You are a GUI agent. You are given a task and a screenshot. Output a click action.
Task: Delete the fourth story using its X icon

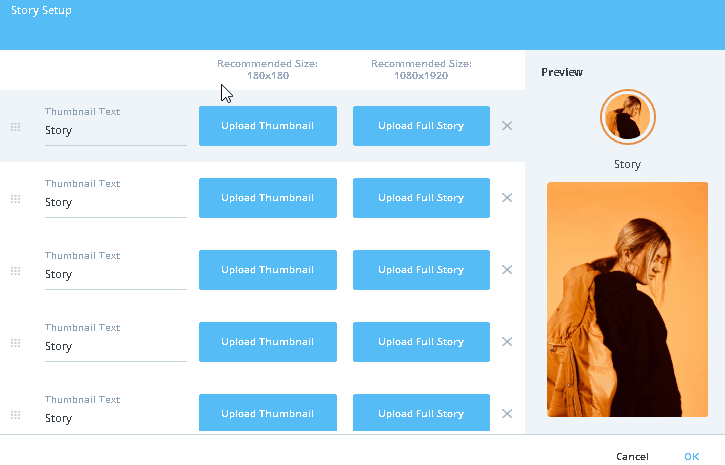coord(507,342)
